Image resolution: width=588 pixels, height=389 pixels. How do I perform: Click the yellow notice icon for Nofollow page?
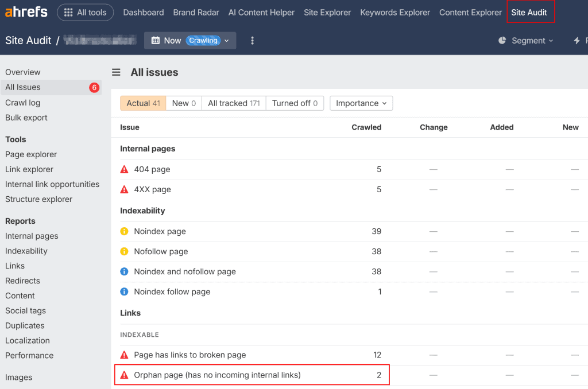tap(124, 251)
